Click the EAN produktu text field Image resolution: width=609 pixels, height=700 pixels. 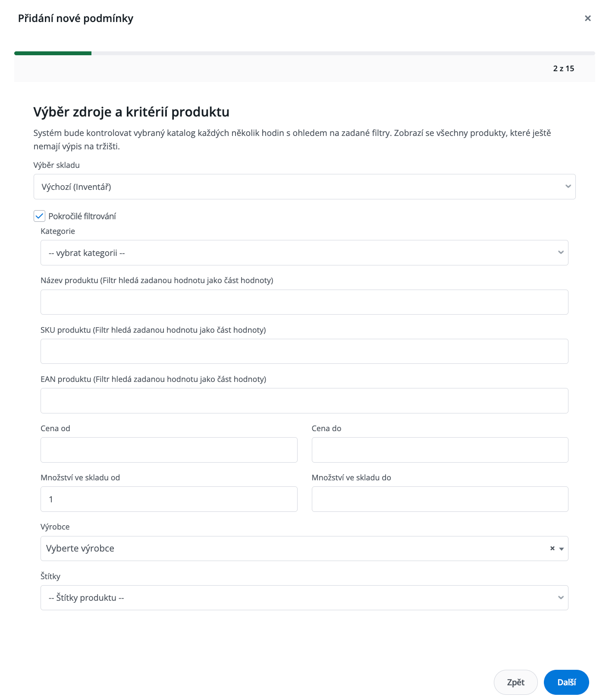point(304,400)
